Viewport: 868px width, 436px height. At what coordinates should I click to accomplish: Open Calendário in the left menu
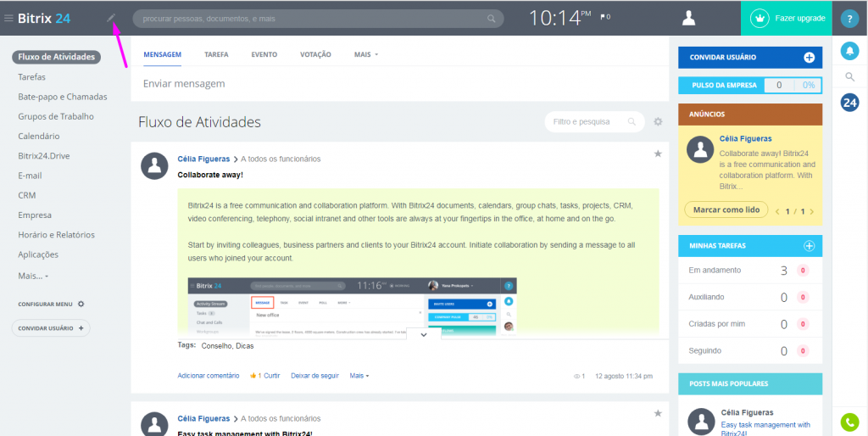39,137
